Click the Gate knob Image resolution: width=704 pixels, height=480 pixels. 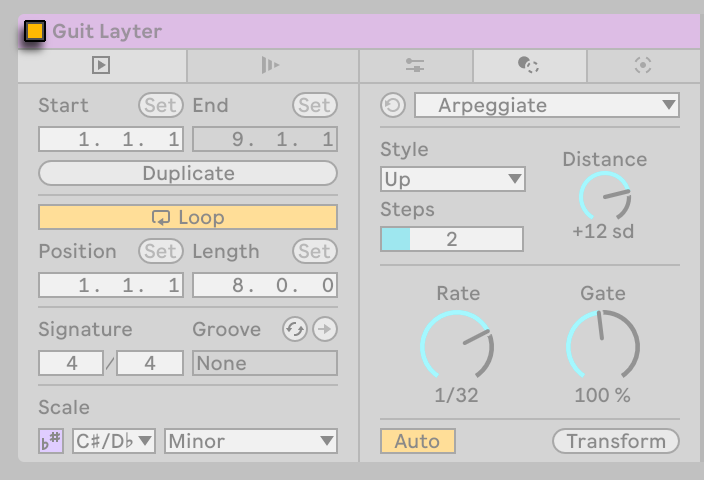[603, 346]
